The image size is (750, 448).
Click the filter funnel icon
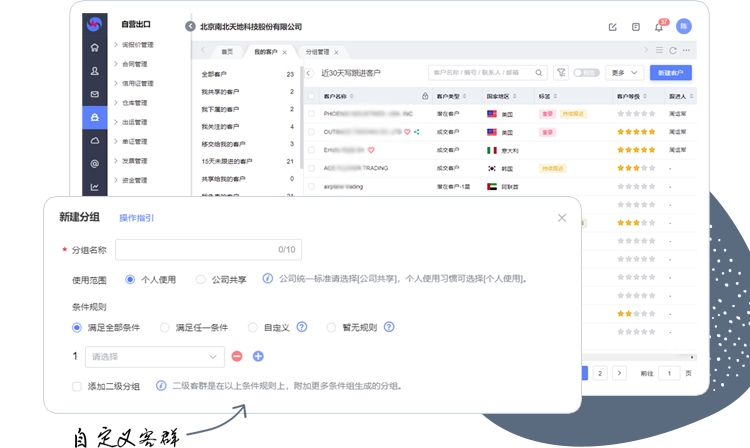[x=561, y=73]
